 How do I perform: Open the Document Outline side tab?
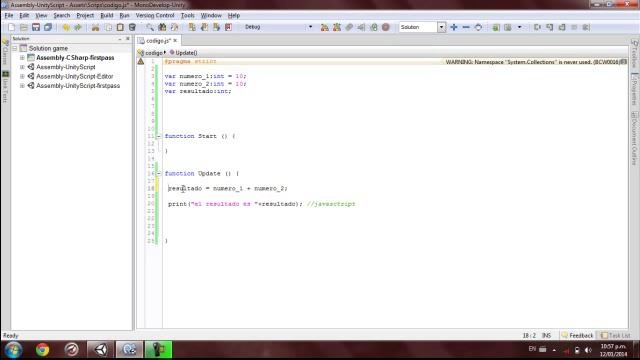coord(634,138)
